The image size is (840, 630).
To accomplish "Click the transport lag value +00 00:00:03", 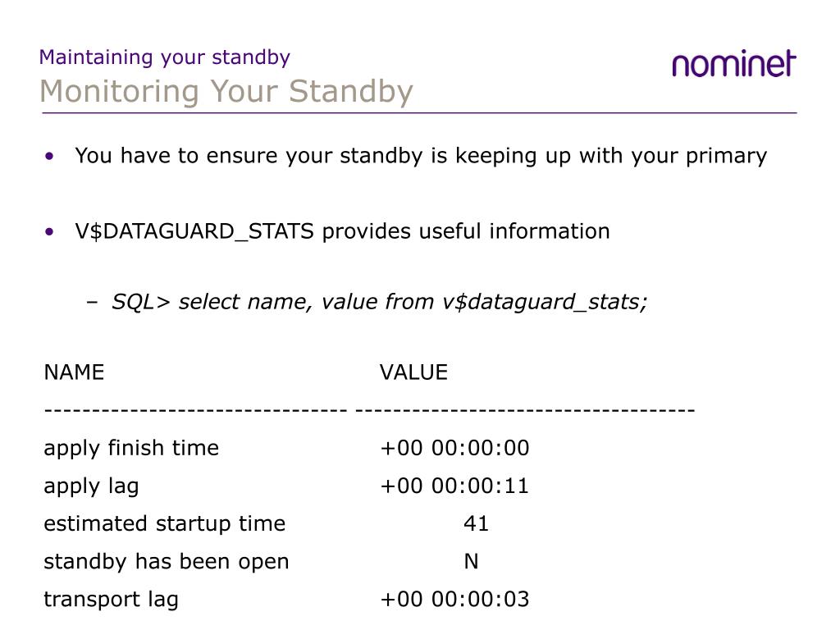I will [454, 599].
